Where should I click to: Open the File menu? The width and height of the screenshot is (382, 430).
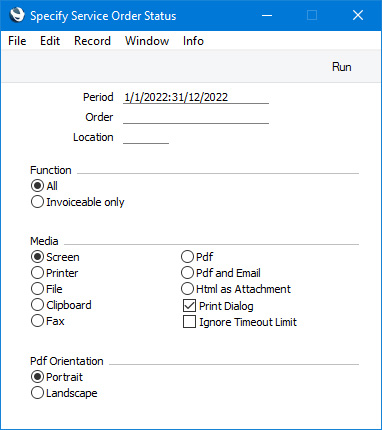coord(17,41)
